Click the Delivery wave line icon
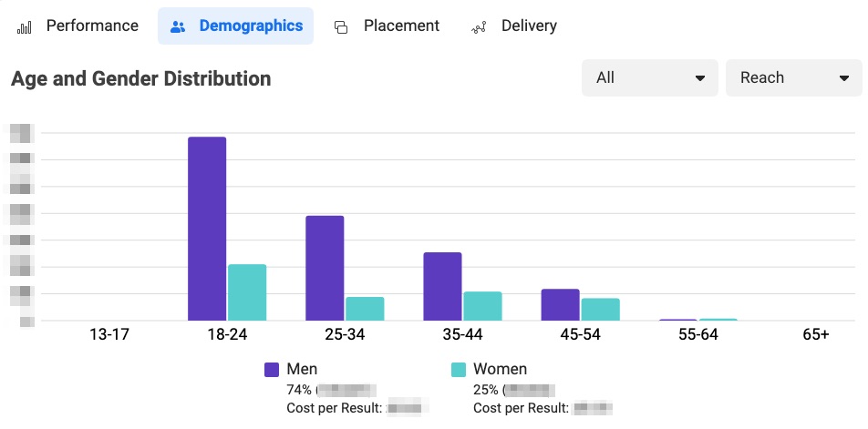Screen dimensions: 868x429 point(480,27)
